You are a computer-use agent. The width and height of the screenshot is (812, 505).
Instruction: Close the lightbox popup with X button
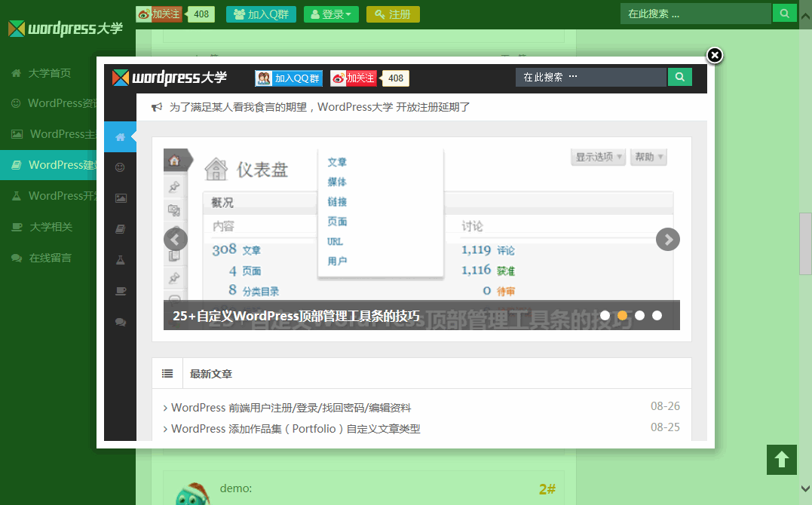[x=715, y=56]
